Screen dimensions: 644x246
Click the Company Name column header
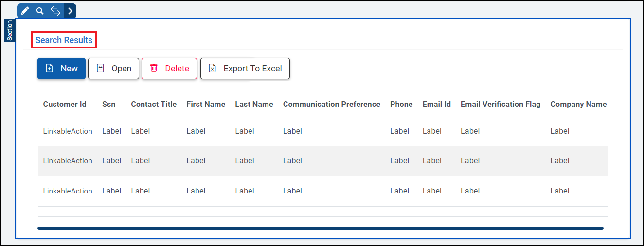pos(578,104)
